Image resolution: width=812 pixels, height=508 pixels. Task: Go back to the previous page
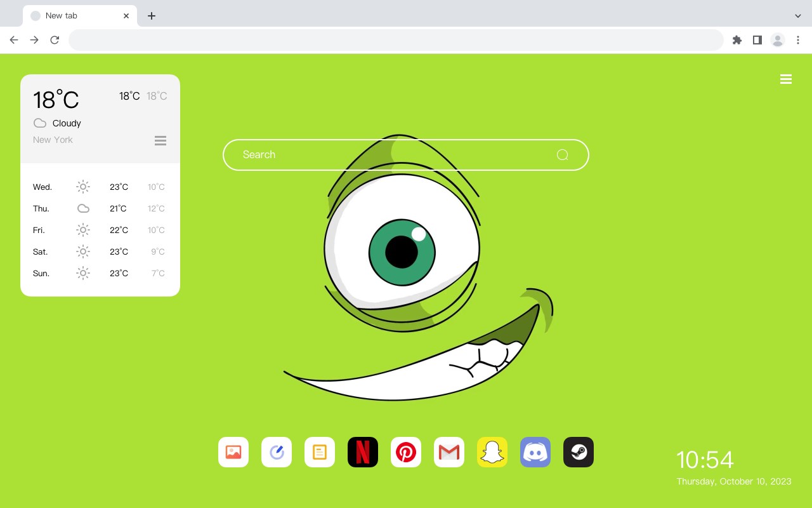click(14, 40)
